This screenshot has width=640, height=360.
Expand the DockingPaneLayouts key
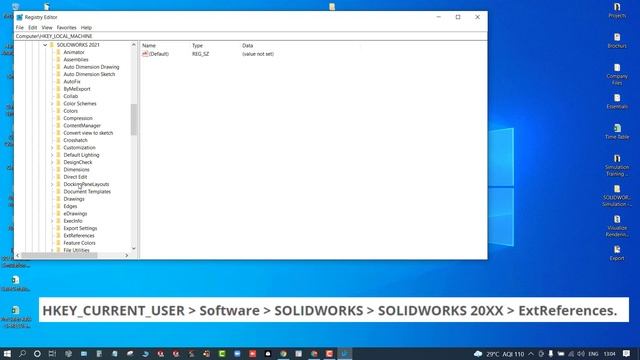click(x=52, y=184)
